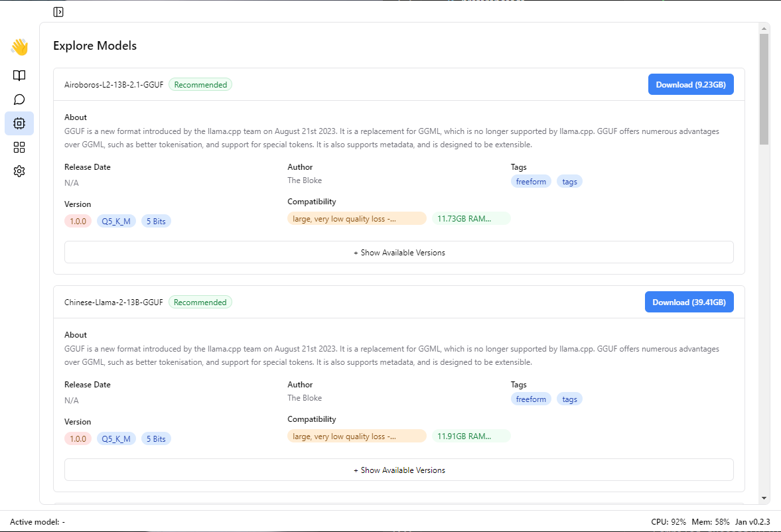This screenshot has height=532, width=781.
Task: Open the four-squares grid icon
Action: pyautogui.click(x=19, y=147)
